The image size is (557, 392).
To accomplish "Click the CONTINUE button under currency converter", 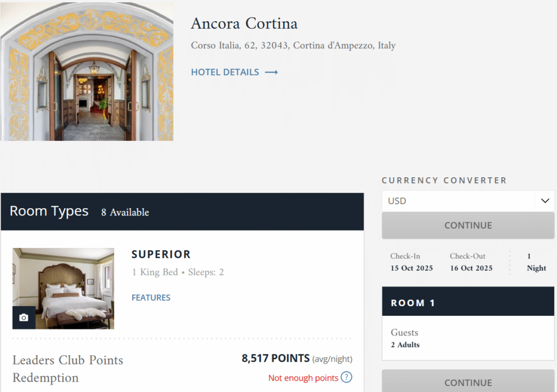I will pyautogui.click(x=468, y=226).
